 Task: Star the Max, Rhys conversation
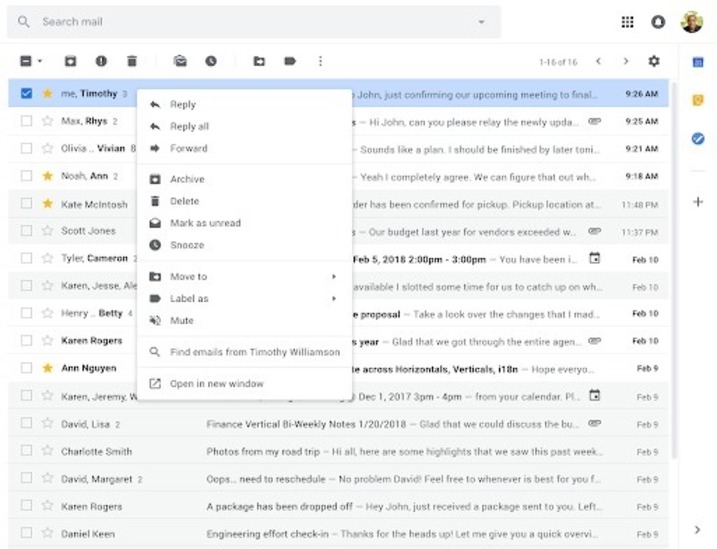click(48, 121)
